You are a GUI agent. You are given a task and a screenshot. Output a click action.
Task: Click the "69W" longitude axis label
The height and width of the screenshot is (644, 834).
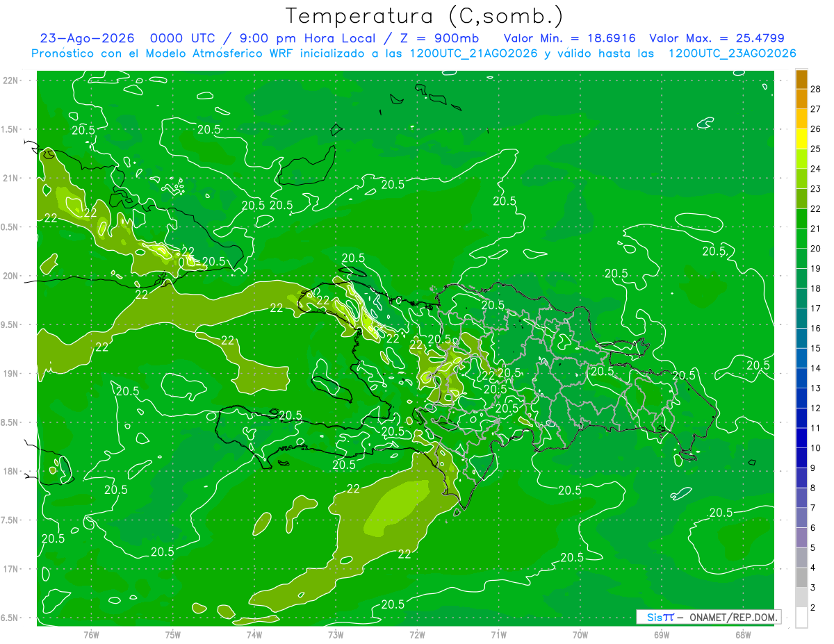coord(662,635)
